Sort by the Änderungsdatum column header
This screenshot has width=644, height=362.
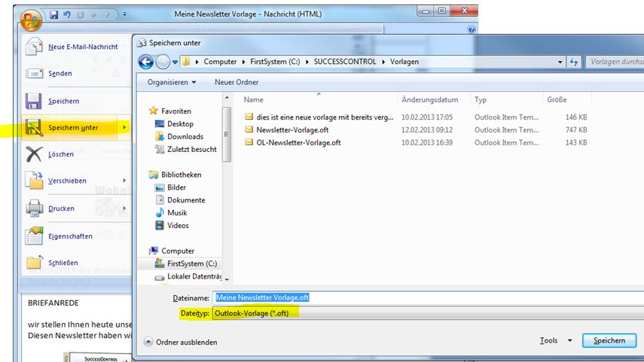pyautogui.click(x=430, y=99)
